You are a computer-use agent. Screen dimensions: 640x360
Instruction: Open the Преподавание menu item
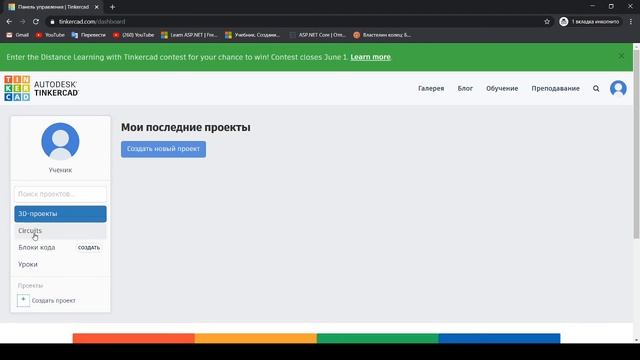coord(555,88)
